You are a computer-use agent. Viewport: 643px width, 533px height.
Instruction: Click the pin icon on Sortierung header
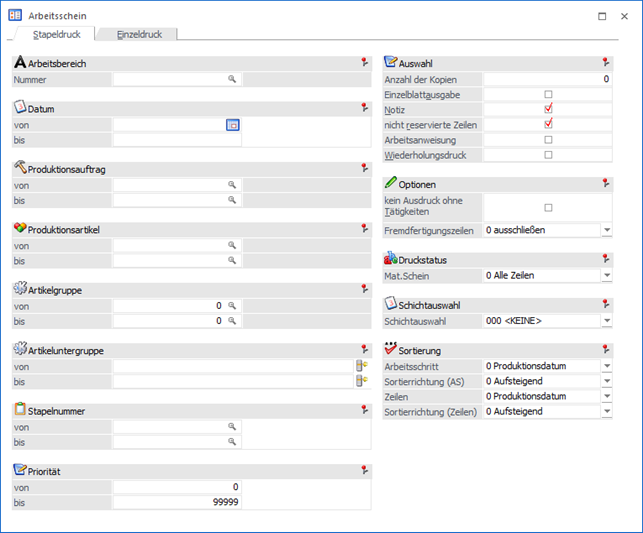pos(606,350)
